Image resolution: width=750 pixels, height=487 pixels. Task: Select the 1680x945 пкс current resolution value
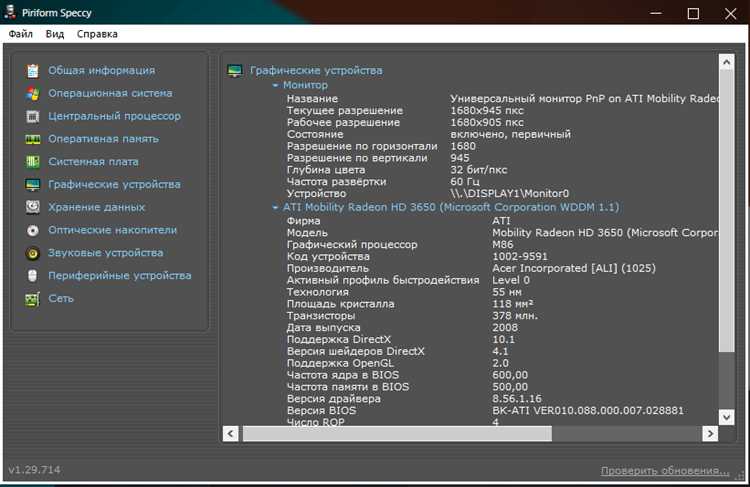pyautogui.click(x=487, y=111)
